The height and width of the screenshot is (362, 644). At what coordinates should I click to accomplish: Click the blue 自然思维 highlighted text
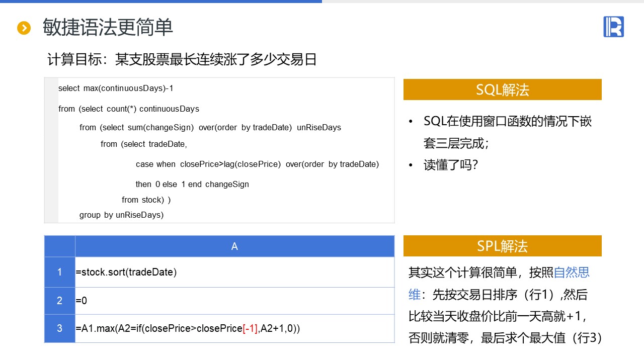572,273
